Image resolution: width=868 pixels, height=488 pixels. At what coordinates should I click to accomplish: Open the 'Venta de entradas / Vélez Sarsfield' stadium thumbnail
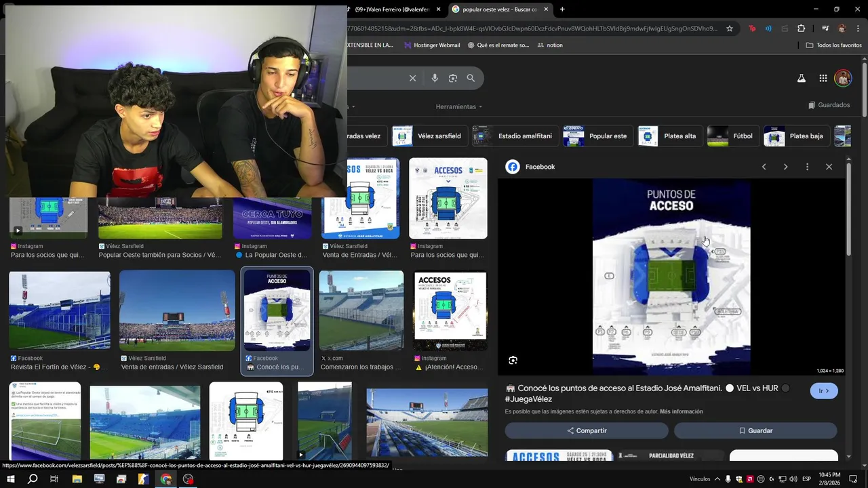tap(177, 310)
